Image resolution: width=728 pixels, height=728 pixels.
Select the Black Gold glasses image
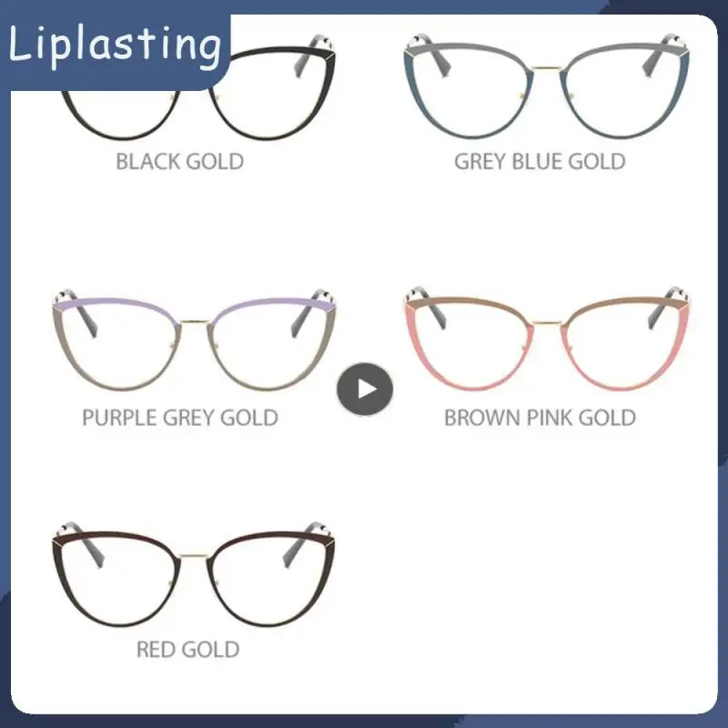coord(194,87)
